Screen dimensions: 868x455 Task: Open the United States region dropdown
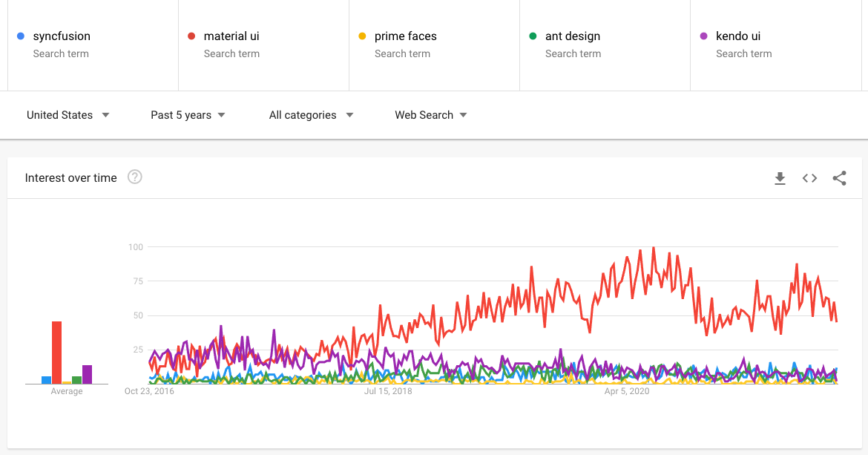(x=68, y=115)
